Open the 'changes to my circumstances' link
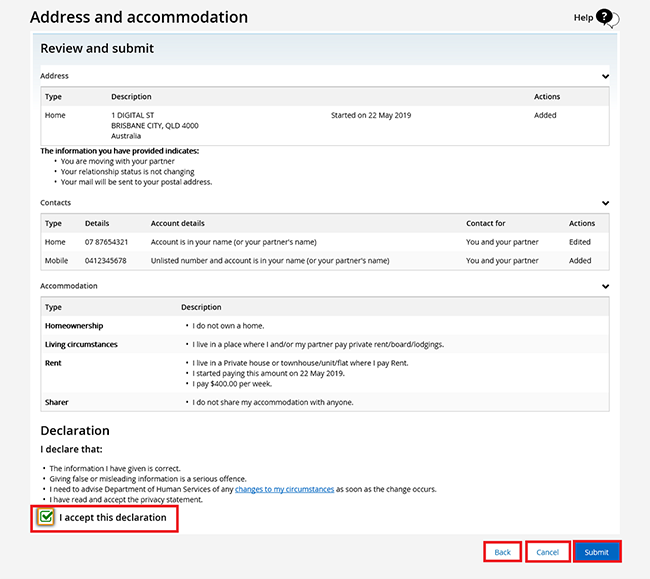 pos(285,489)
